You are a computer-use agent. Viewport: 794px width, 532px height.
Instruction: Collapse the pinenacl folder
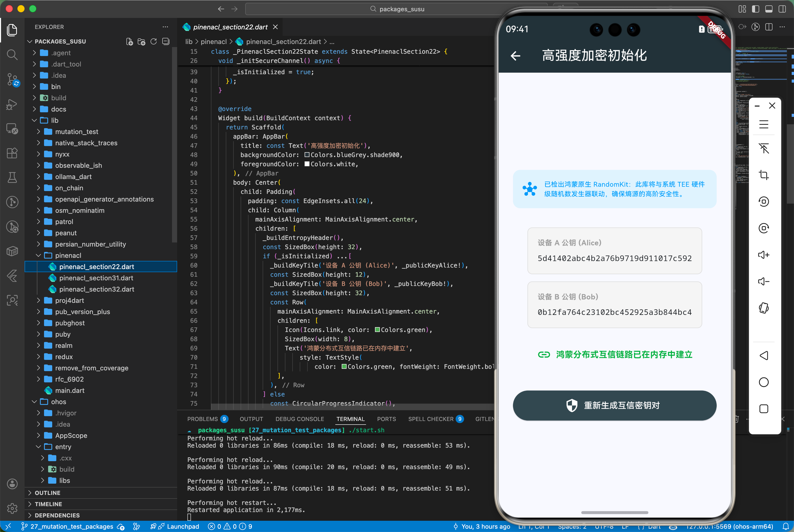point(68,255)
